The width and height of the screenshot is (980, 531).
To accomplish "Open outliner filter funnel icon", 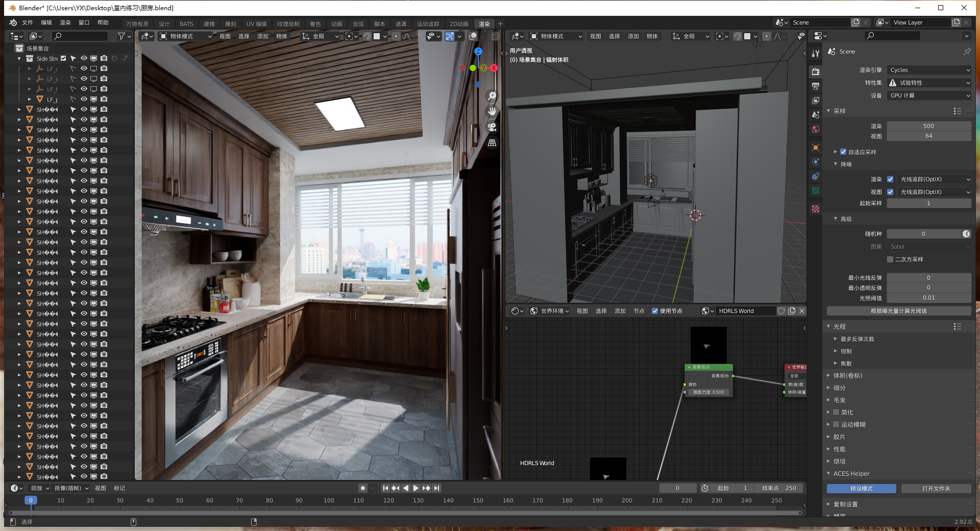I will pos(121,36).
